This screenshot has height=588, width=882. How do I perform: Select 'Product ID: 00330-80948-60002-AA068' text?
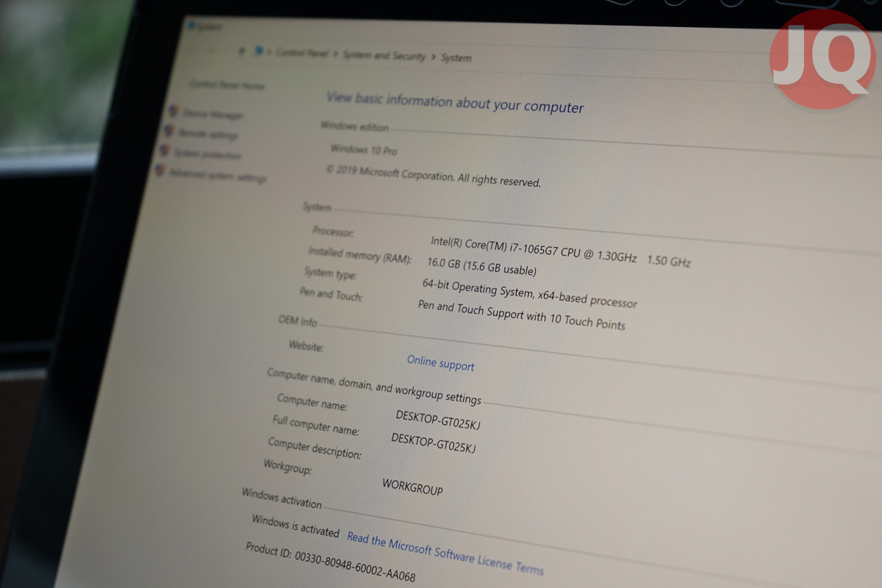pyautogui.click(x=330, y=561)
